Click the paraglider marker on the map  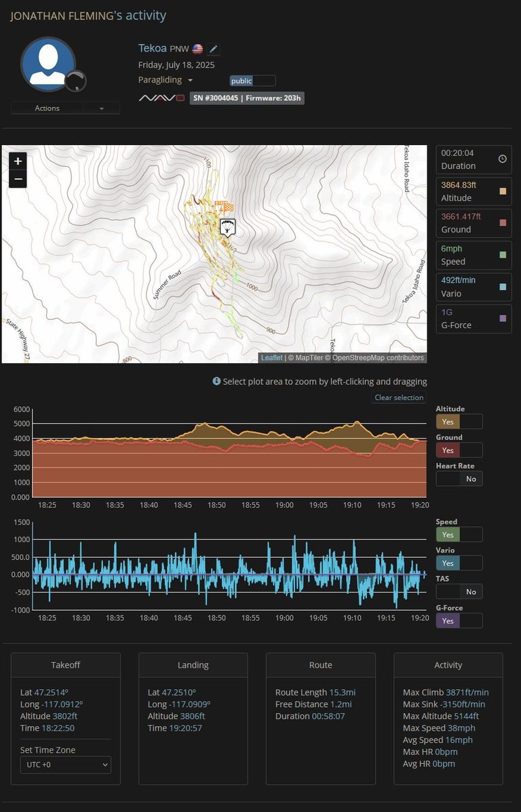(x=227, y=227)
